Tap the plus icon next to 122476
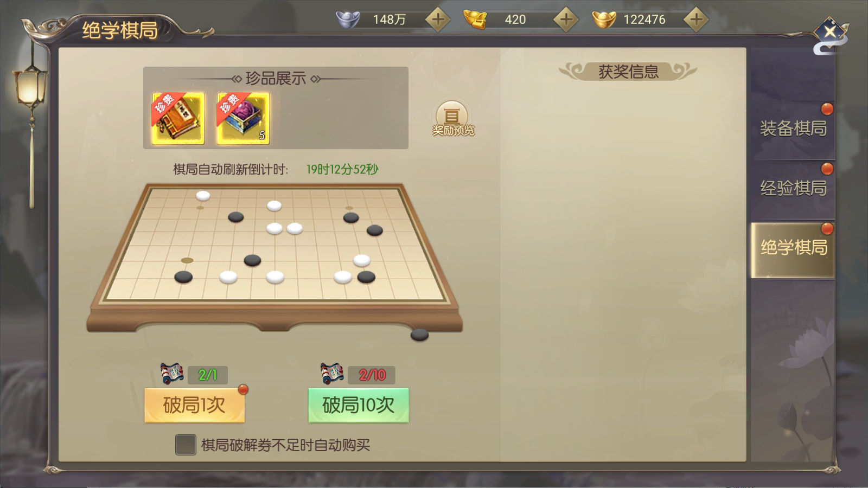 (x=696, y=20)
